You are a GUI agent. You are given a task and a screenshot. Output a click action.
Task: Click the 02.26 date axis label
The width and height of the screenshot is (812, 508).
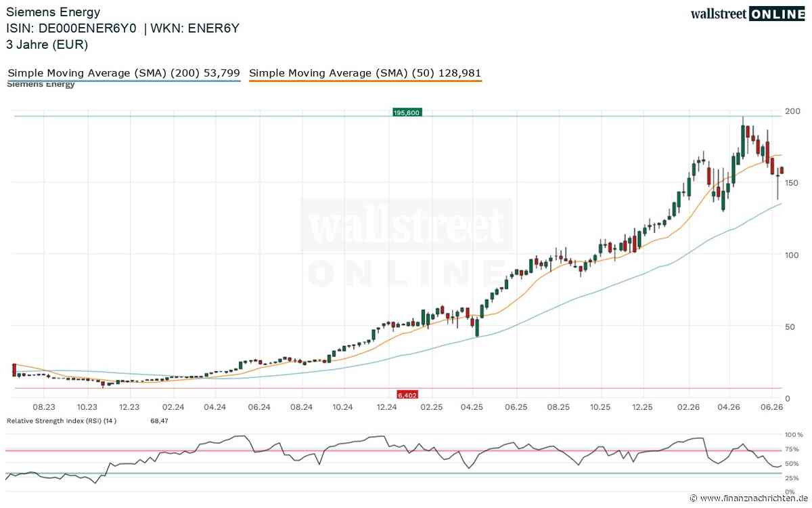687,407
